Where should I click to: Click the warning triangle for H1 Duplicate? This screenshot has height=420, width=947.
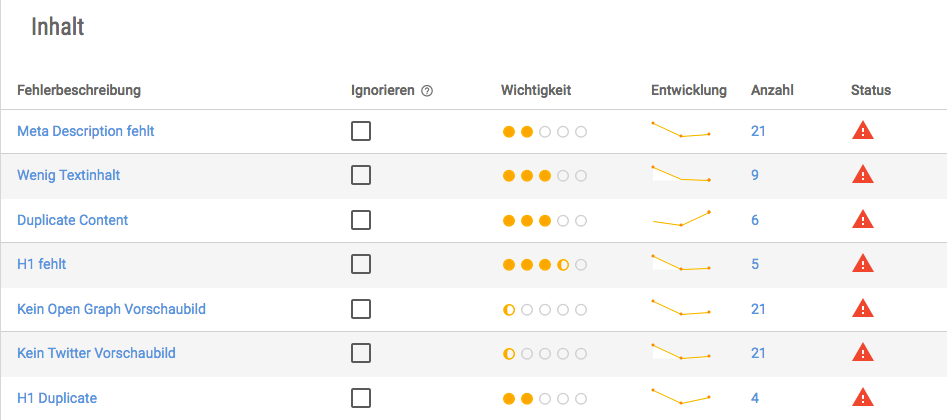(x=863, y=398)
